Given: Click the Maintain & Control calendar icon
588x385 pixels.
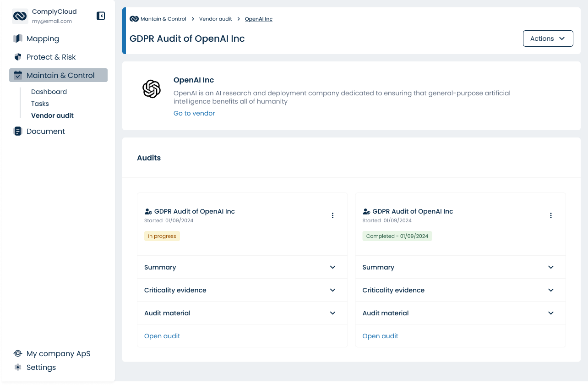Looking at the screenshot, I should coord(18,75).
